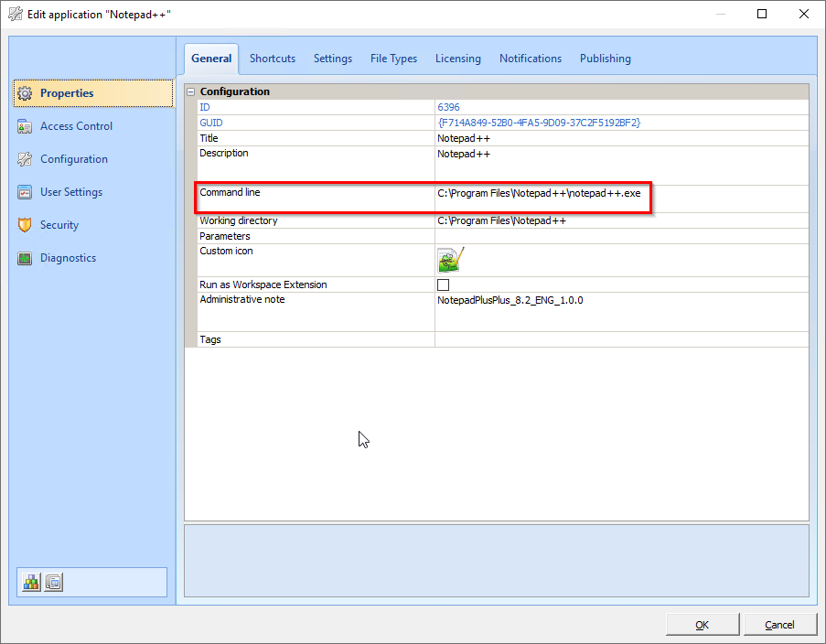Enable Run as Workspace Extension

click(x=443, y=284)
